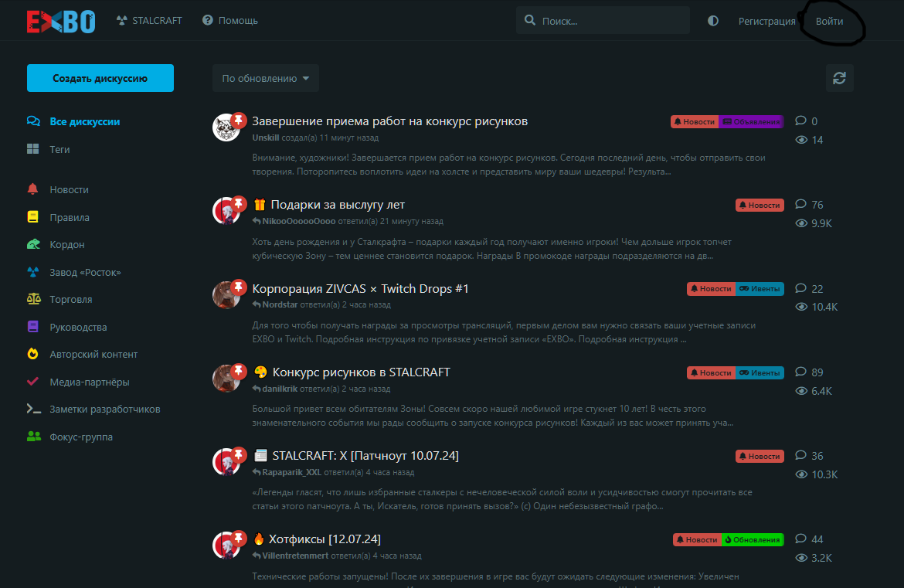Select Все дискуссии in sidebar

click(x=85, y=121)
